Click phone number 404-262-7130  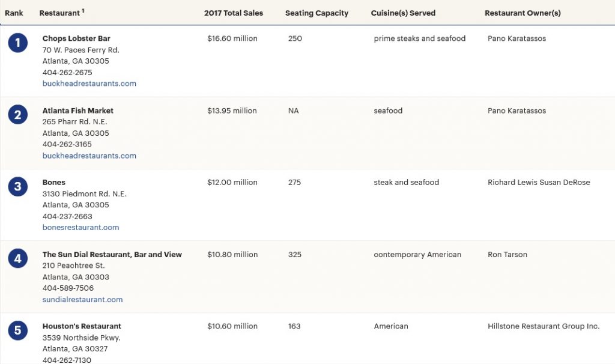click(67, 360)
